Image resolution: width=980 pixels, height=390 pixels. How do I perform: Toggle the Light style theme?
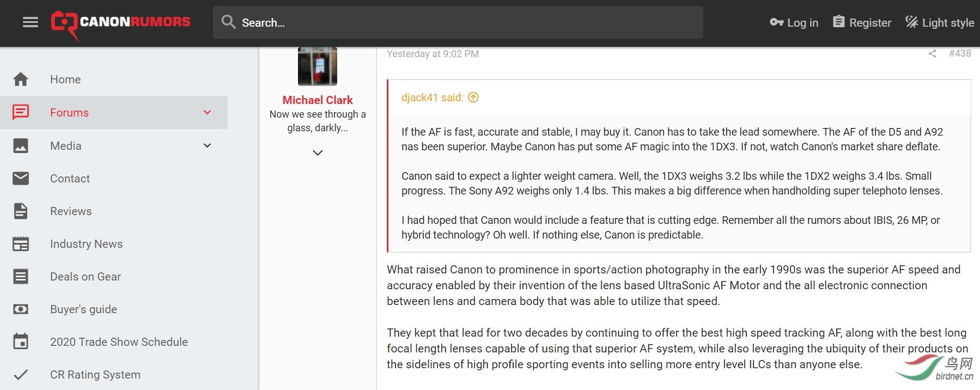click(x=940, y=22)
